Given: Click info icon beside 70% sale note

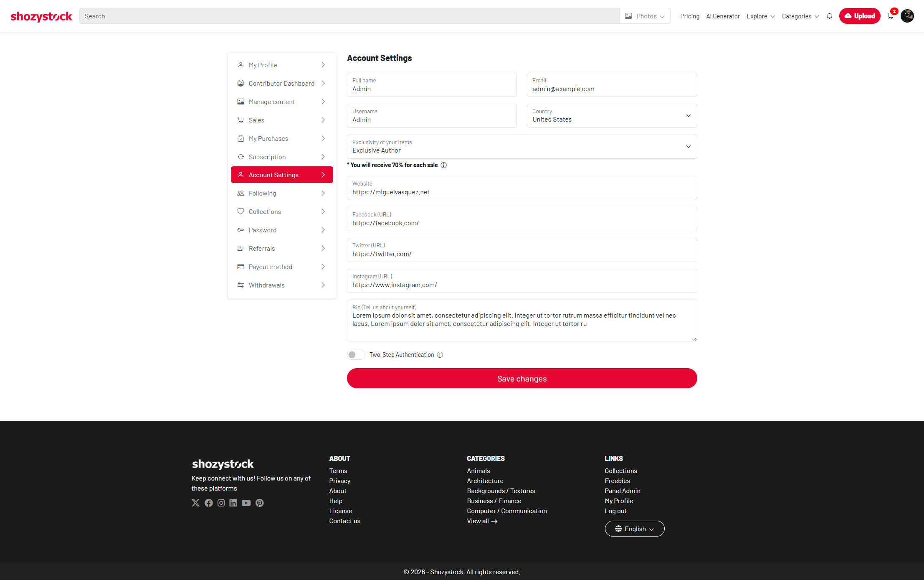Looking at the screenshot, I should coord(443,165).
